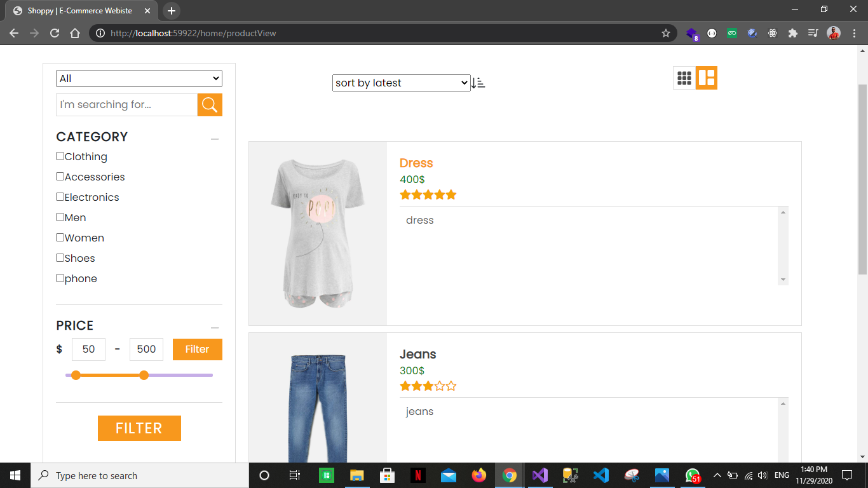Image resolution: width=868 pixels, height=488 pixels.
Task: Open a new browser tab
Action: 172,11
